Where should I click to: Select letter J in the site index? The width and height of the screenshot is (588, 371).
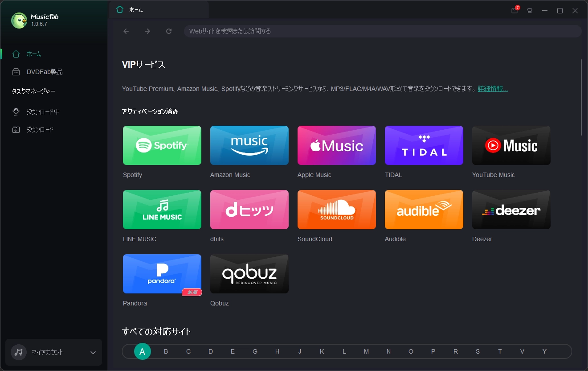[x=300, y=351]
